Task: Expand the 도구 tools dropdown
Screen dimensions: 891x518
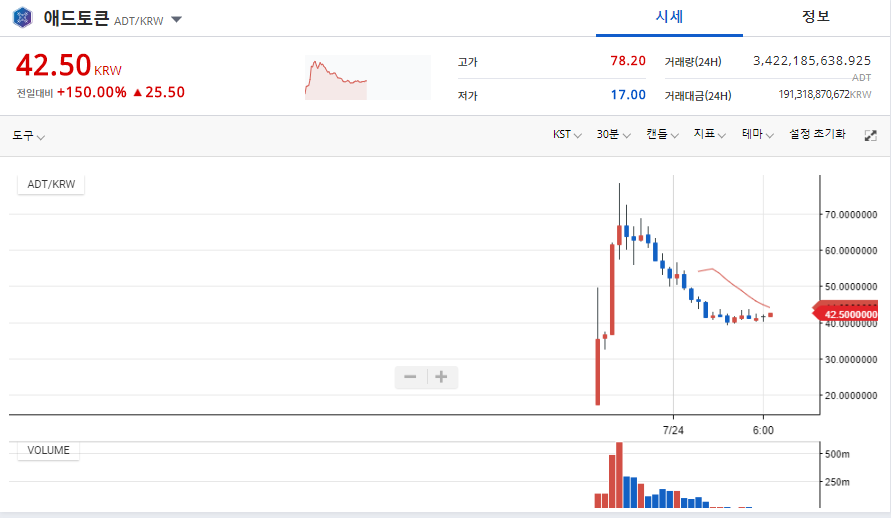Action: pyautogui.click(x=28, y=135)
